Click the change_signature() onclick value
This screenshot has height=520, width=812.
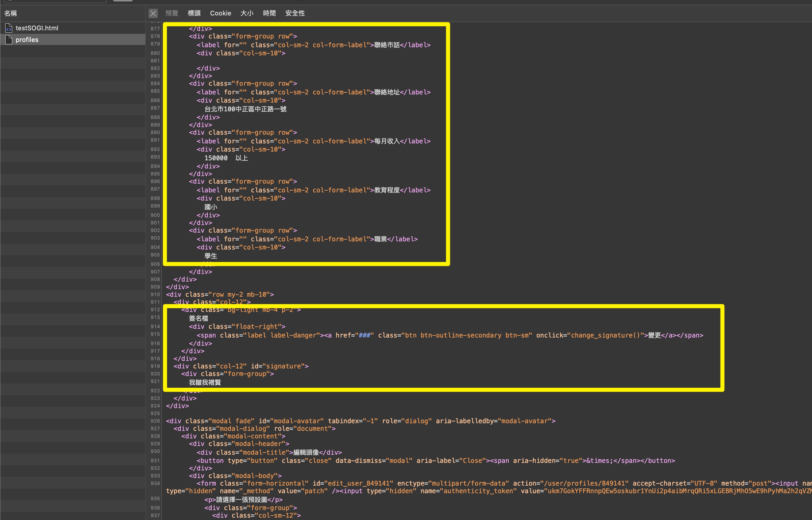(x=606, y=335)
